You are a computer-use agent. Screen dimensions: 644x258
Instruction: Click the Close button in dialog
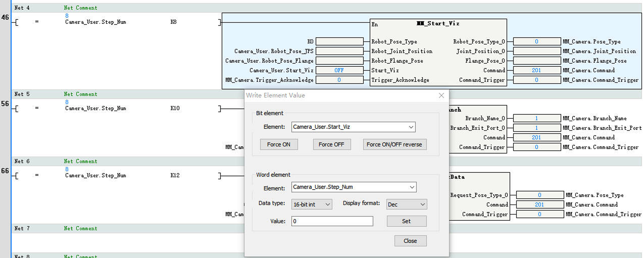(410, 241)
